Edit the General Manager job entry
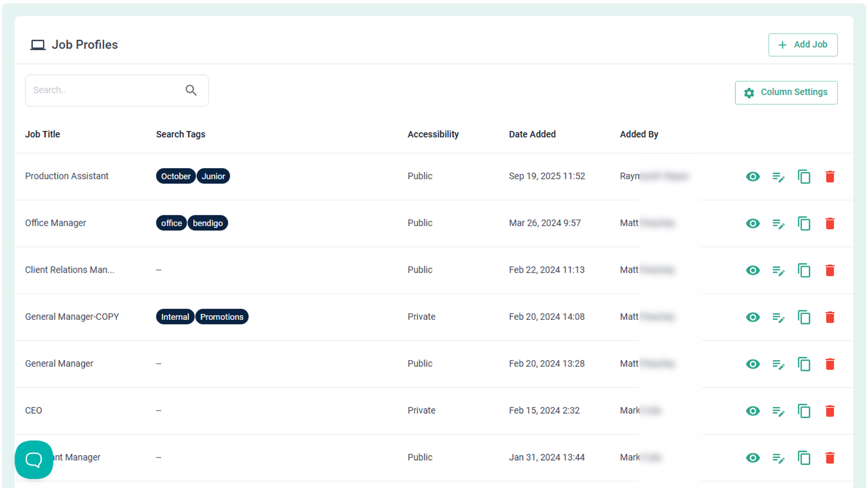This screenshot has height=488, width=868. (x=778, y=364)
